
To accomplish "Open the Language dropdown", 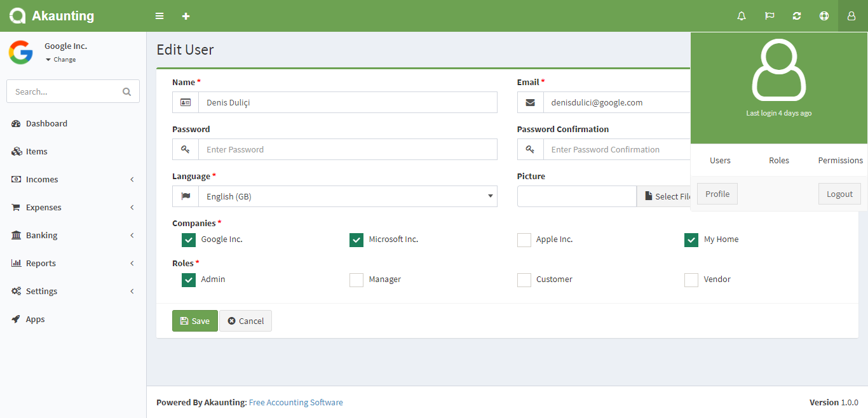I will pyautogui.click(x=347, y=196).
